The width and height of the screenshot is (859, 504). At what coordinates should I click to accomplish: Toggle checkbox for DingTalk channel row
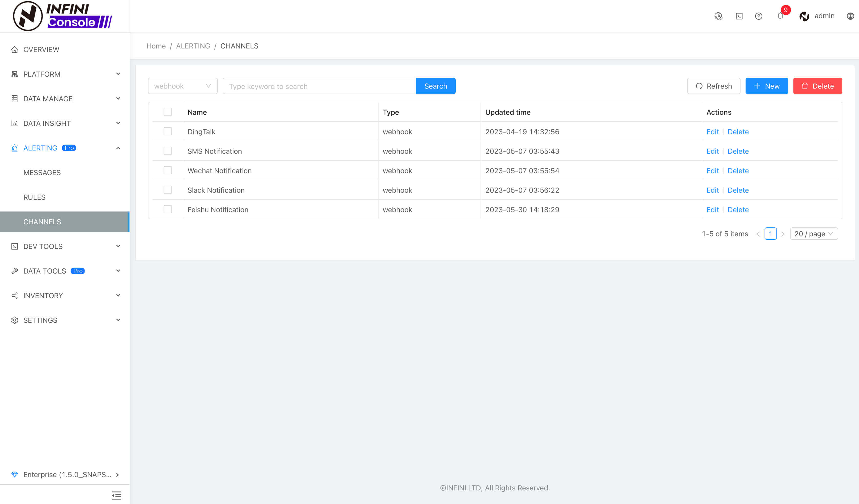click(x=168, y=132)
